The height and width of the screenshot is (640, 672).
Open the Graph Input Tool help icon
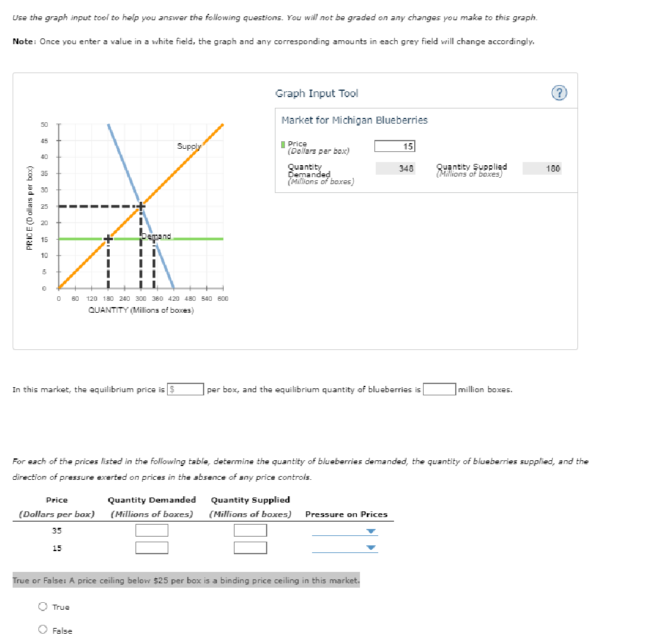[x=560, y=91]
